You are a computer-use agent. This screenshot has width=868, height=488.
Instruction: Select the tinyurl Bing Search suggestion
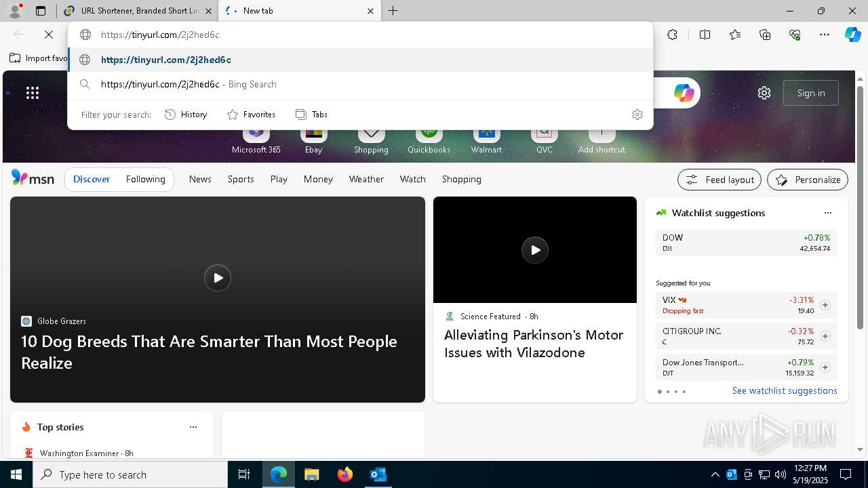[360, 84]
